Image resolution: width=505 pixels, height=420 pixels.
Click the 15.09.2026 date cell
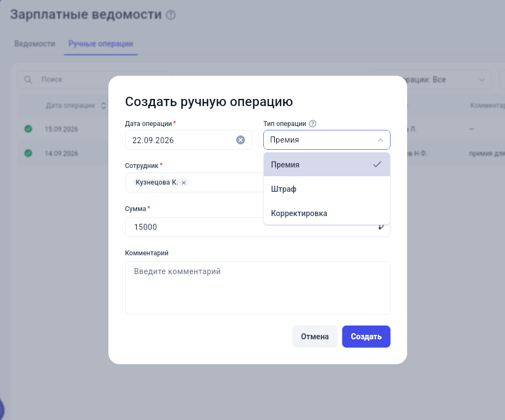[61, 129]
